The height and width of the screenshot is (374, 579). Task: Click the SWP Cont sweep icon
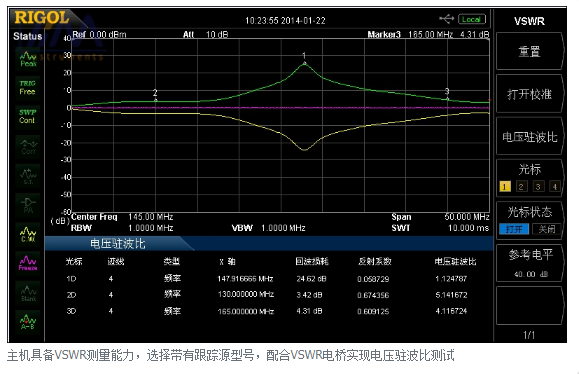(28, 116)
